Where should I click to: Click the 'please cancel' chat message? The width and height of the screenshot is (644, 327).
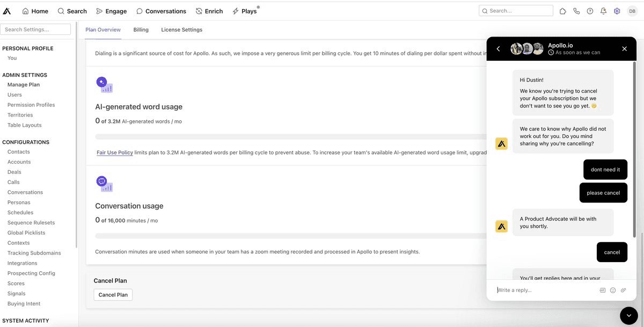tap(603, 193)
